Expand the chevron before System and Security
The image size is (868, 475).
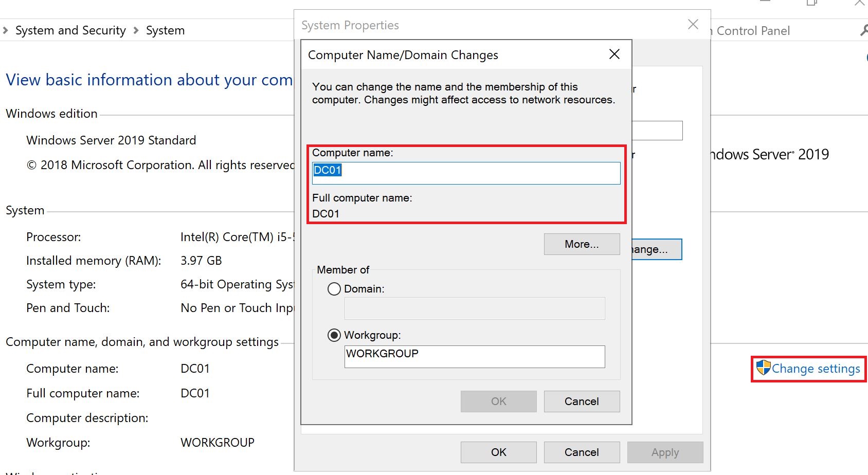click(6, 30)
